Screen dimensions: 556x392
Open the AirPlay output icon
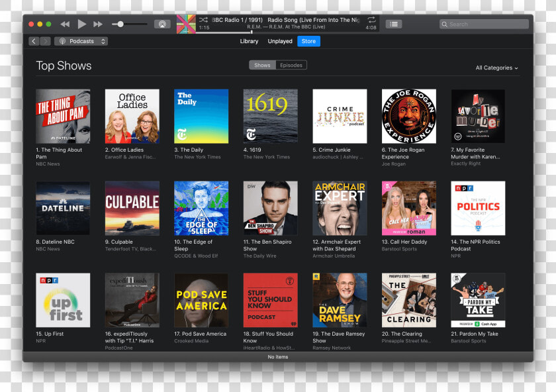pyautogui.click(x=162, y=24)
